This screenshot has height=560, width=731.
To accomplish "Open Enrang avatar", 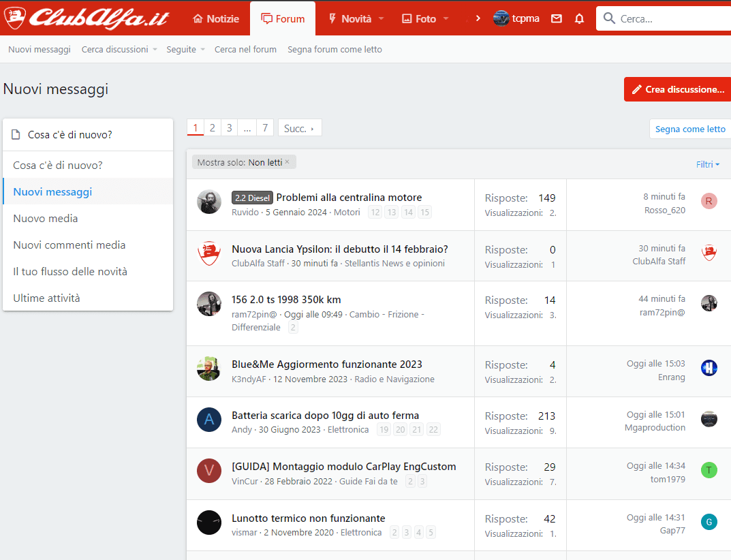I will click(x=709, y=368).
